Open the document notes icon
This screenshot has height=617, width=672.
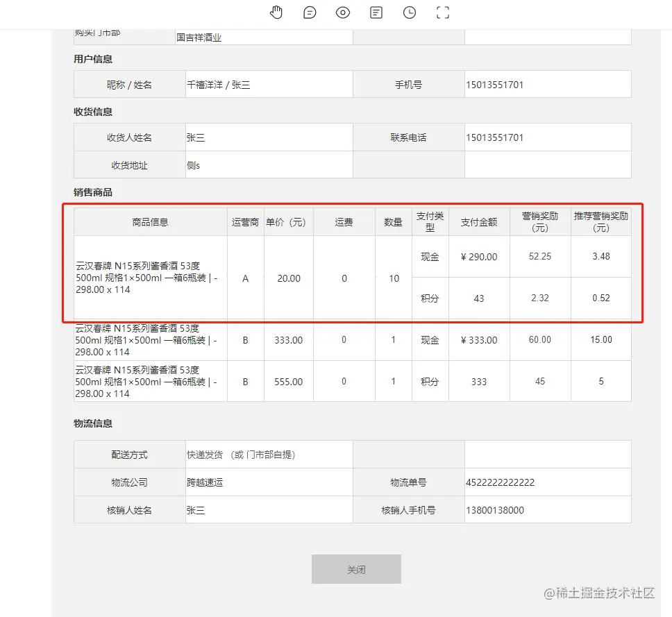click(376, 12)
